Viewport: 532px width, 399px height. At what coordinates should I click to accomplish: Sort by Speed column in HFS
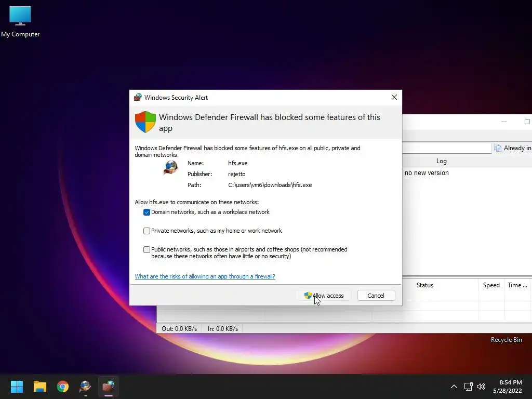491,285
